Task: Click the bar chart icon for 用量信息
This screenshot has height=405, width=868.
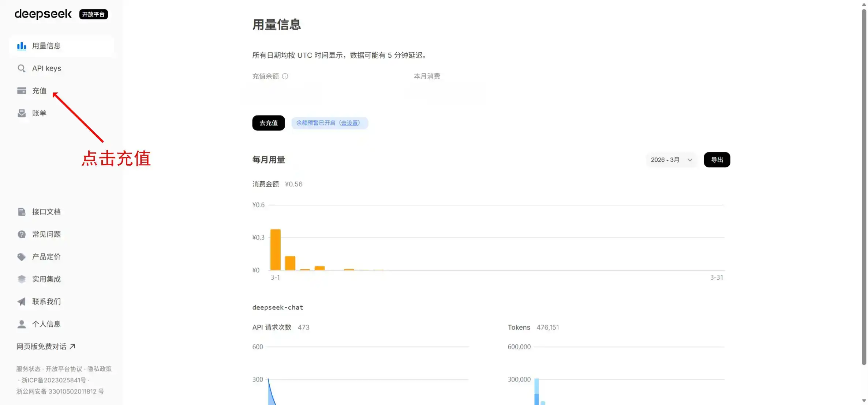Action: 22,46
